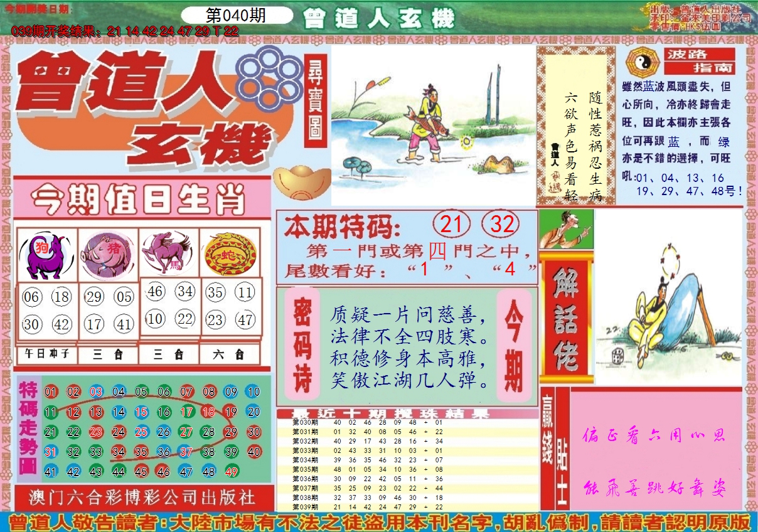Click the 尋寶圖 vertical label
This screenshot has width=758, height=532.
tap(316, 100)
